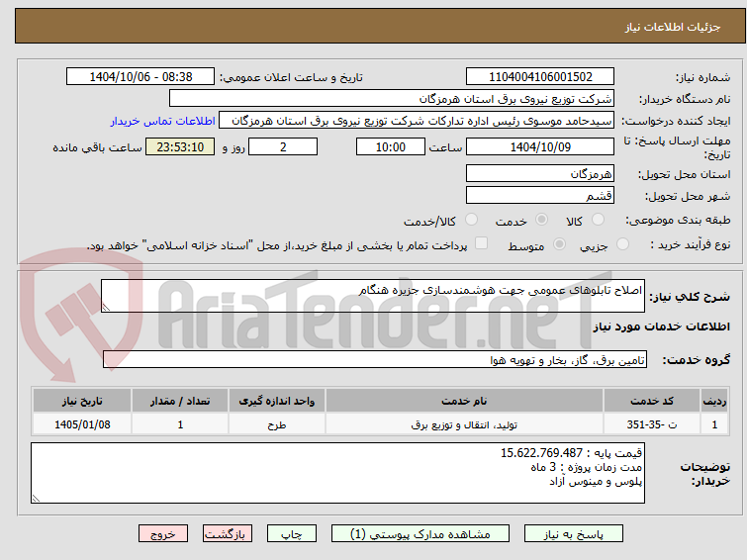Click the نام خدمت column header
This screenshot has width=747, height=560.
pyautogui.click(x=464, y=401)
